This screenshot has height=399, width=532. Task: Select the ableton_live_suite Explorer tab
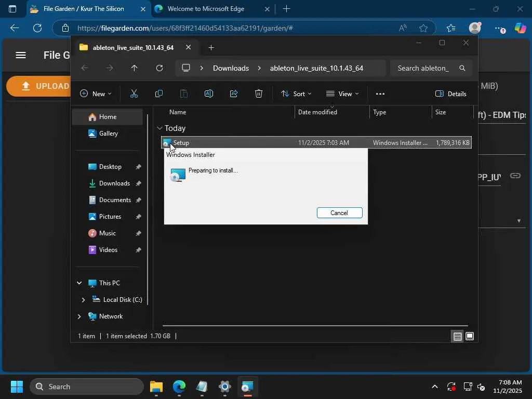pyautogui.click(x=134, y=47)
